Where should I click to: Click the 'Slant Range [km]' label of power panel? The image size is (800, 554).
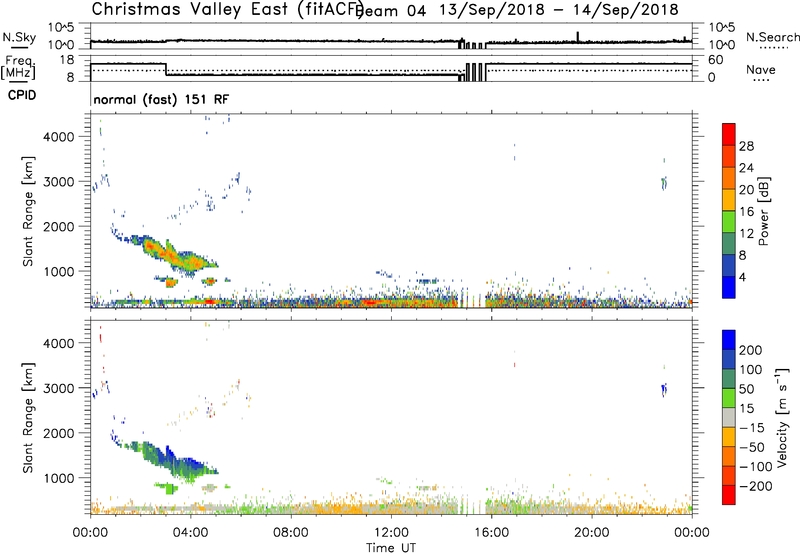[x=28, y=211]
